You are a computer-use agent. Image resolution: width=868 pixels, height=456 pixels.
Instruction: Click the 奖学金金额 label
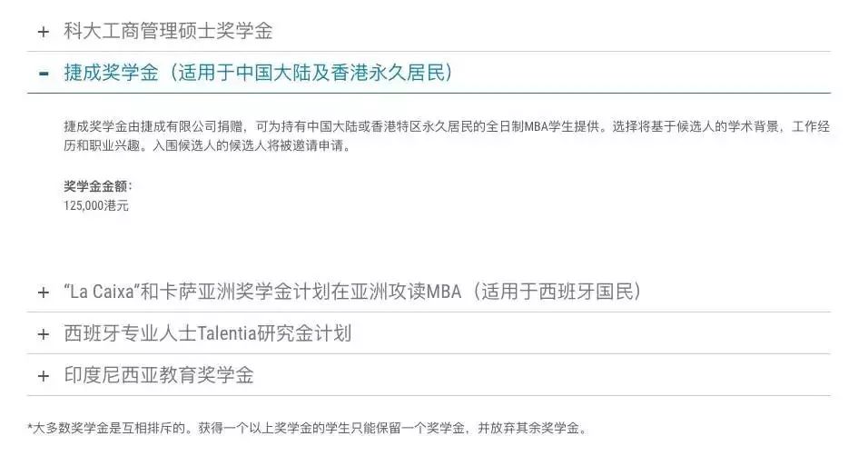[x=98, y=186]
